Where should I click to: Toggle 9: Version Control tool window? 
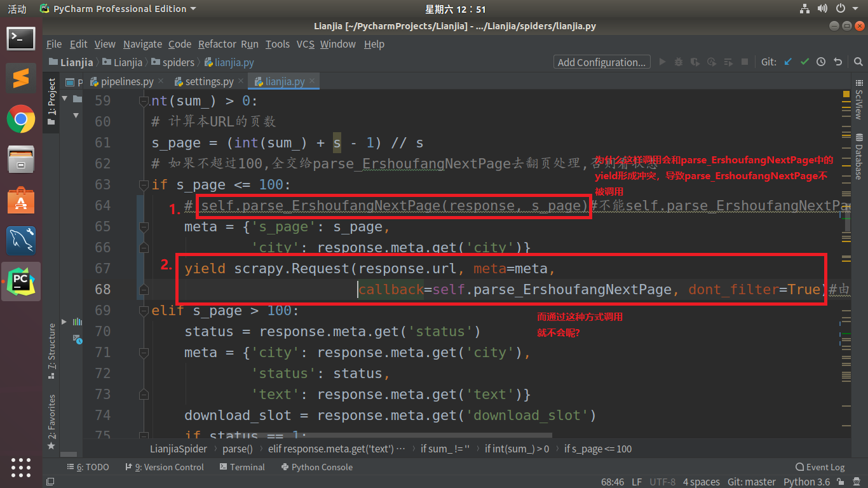coord(163,467)
